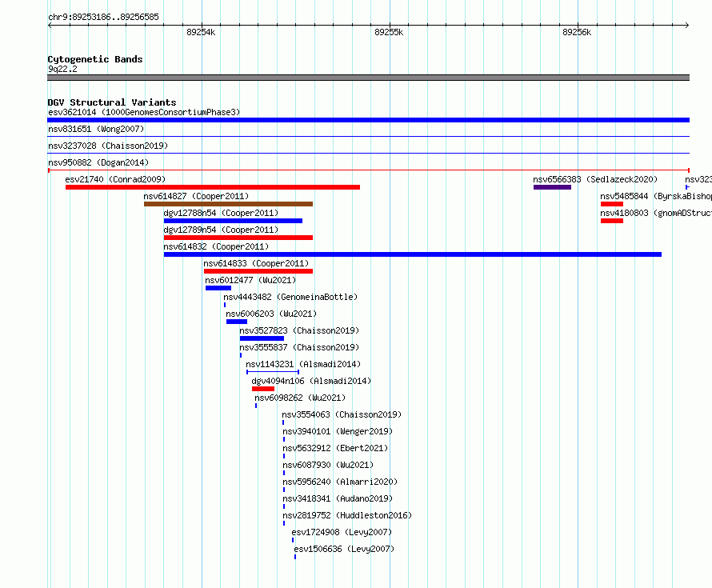Open nsv4180803 gnomAD label
The width and height of the screenshot is (712, 588).
point(656,213)
